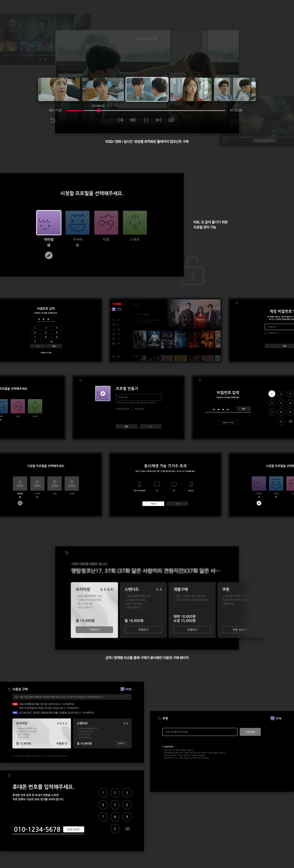Viewport: 294px width, 868px height.
Task: Click back arrow above 휴대폰 번호를 입력해주세요
Action: (9, 775)
